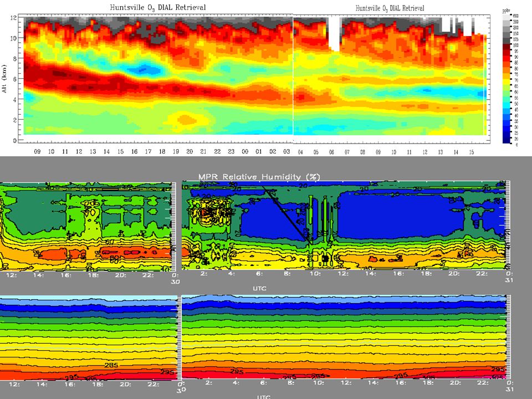Select the 'Alt (km)' vertical axis label

click(x=4, y=78)
